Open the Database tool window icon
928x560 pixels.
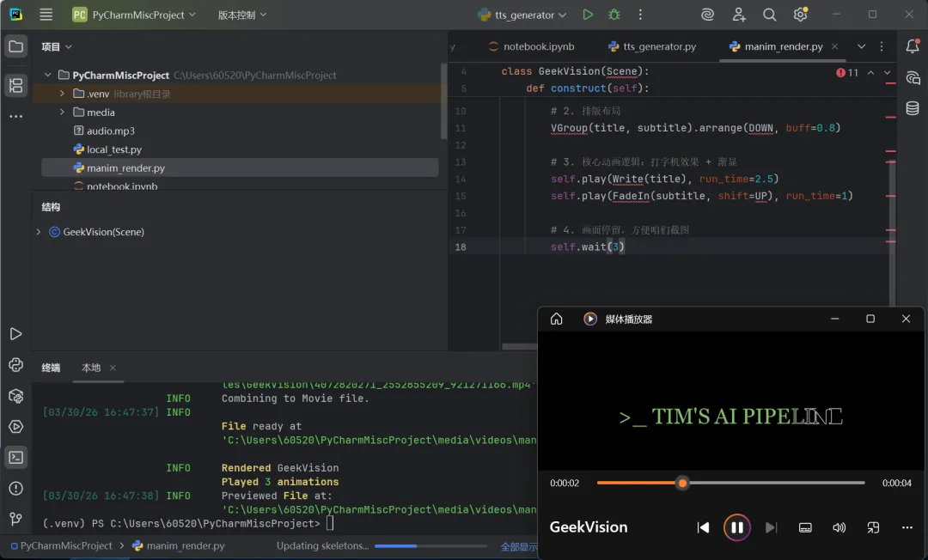pos(913,108)
